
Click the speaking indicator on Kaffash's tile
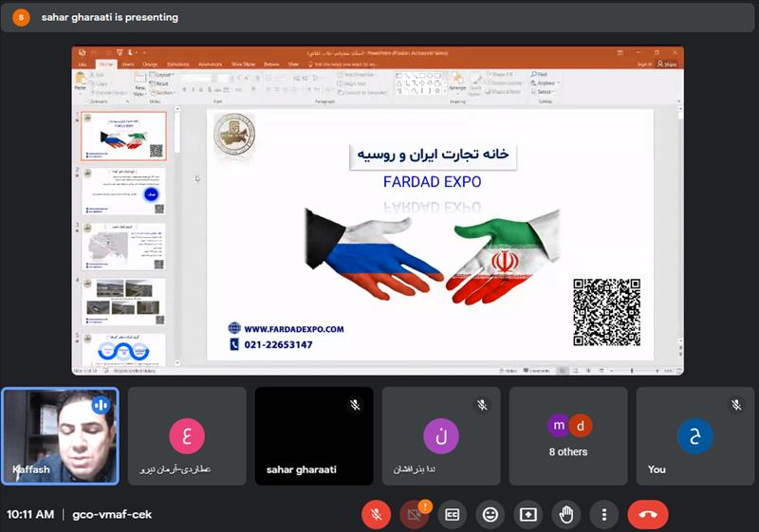(x=101, y=405)
